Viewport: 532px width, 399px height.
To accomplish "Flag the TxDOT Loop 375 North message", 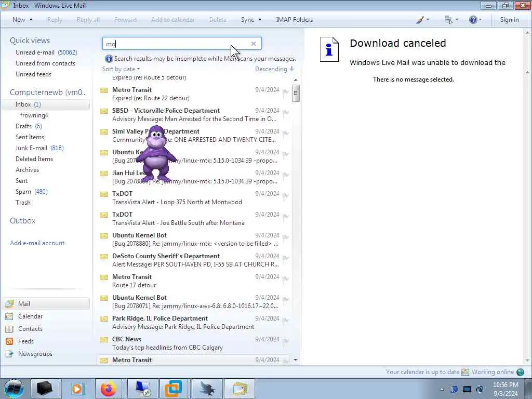I will click(285, 196).
